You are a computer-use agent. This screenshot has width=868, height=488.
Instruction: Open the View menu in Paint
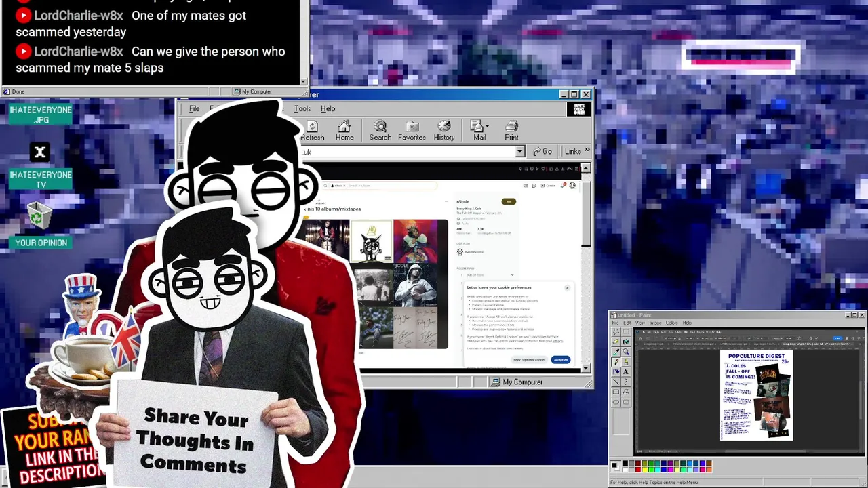pyautogui.click(x=639, y=323)
